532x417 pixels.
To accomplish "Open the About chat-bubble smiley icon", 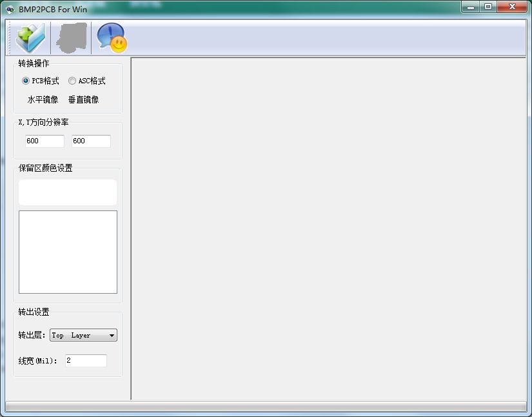I will click(x=112, y=38).
